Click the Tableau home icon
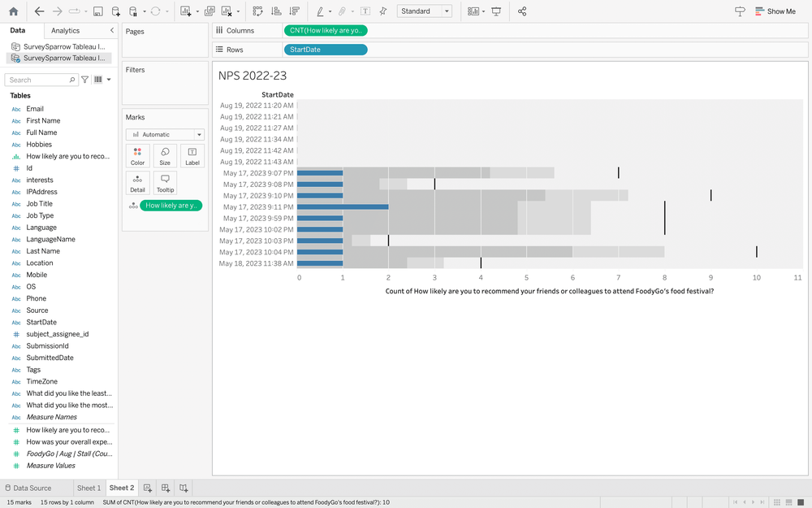 [13, 11]
